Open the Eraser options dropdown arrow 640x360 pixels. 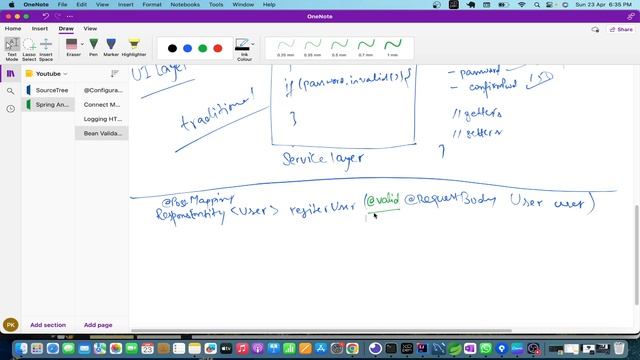(x=82, y=44)
